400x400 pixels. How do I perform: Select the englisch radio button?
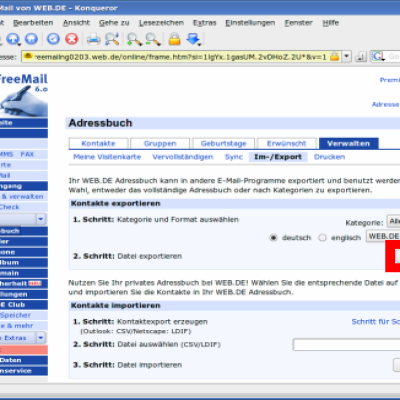pos(322,238)
